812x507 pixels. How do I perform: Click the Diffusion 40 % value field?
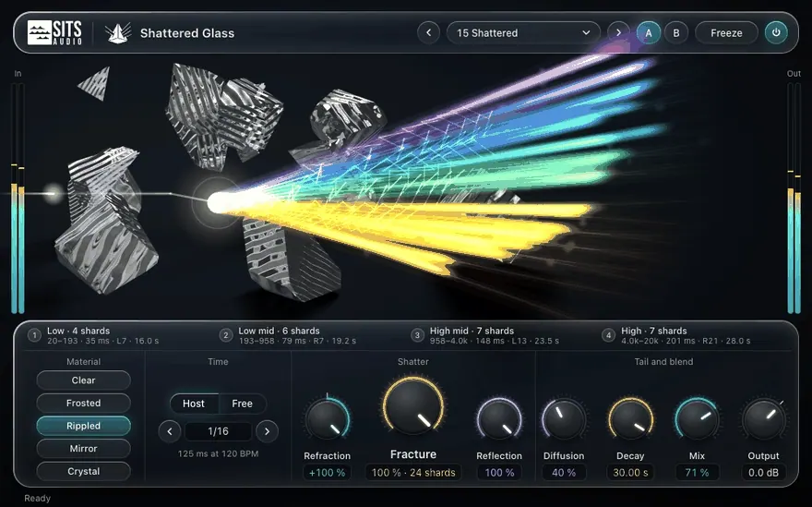tap(564, 472)
